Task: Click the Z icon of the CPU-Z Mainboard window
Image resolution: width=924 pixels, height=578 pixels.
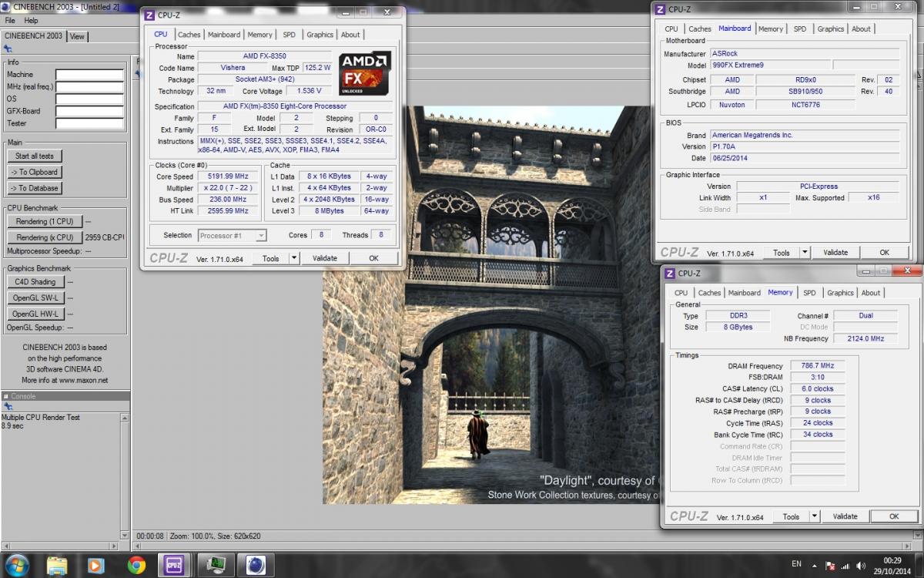Action: [x=660, y=8]
